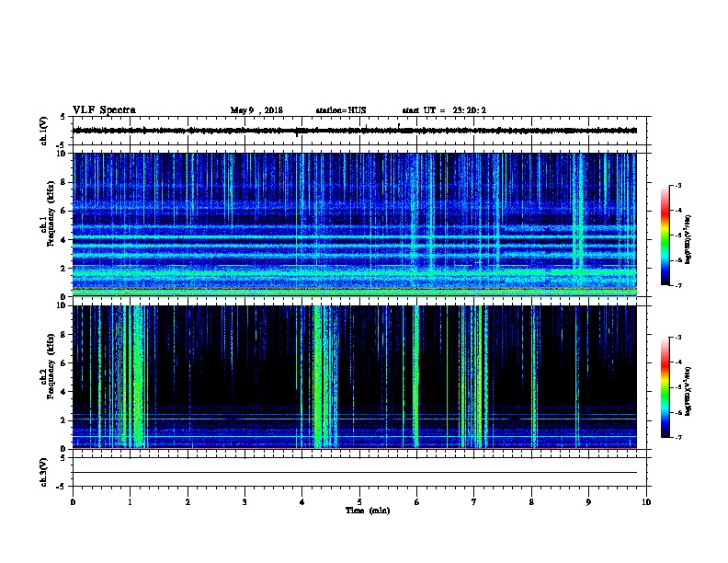This screenshot has width=728, height=563.
Task: Click the log(PSD) label beside ch.1 color bar
Action: [x=688, y=240]
